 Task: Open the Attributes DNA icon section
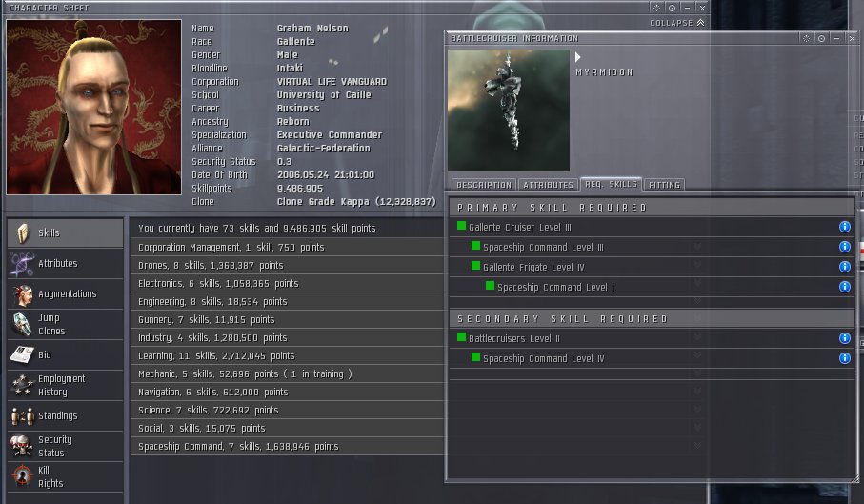point(22,264)
